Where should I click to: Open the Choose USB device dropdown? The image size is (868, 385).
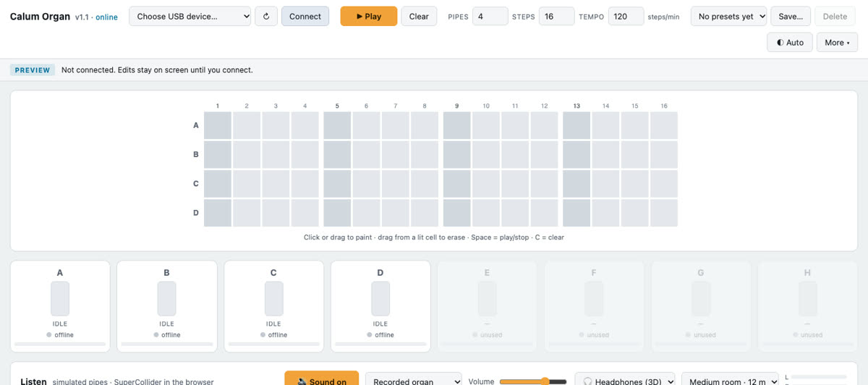190,16
